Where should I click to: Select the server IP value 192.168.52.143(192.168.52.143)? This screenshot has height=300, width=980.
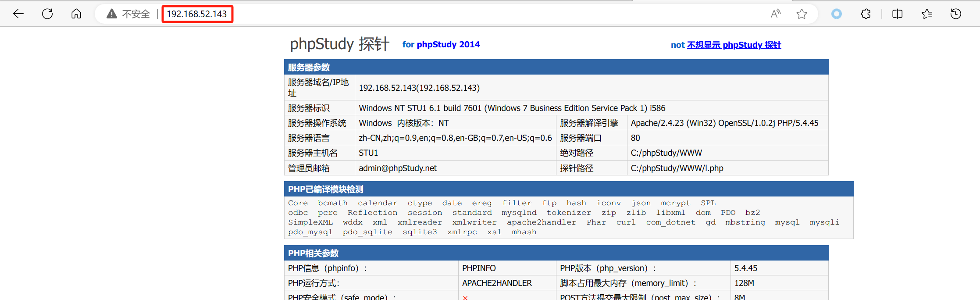point(419,88)
